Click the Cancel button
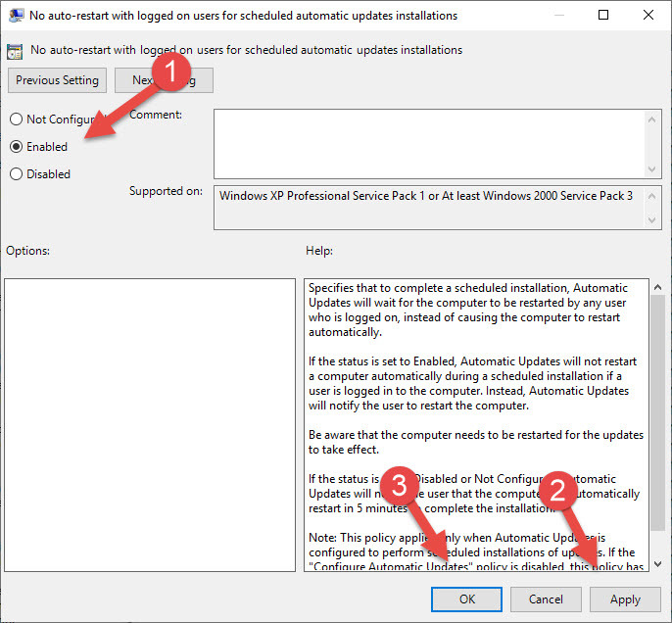Screen dimensions: 672x623 point(546,599)
